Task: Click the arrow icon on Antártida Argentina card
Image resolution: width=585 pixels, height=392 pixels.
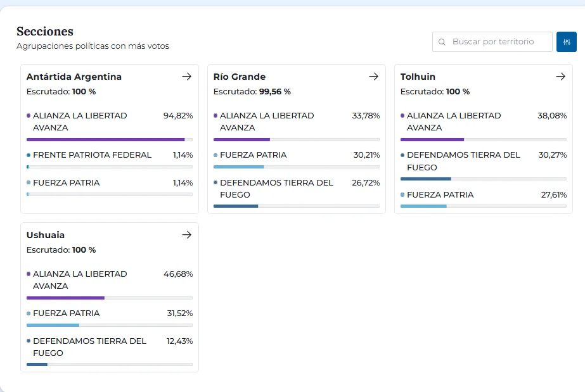Action: coord(186,77)
